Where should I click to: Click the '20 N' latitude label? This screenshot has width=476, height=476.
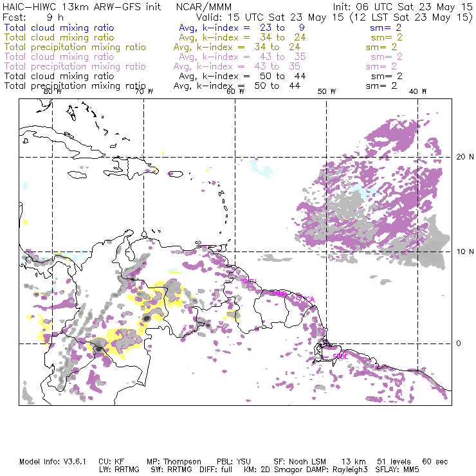tap(465, 157)
